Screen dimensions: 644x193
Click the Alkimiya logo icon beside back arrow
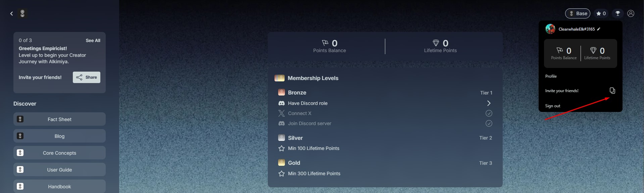[x=22, y=13]
